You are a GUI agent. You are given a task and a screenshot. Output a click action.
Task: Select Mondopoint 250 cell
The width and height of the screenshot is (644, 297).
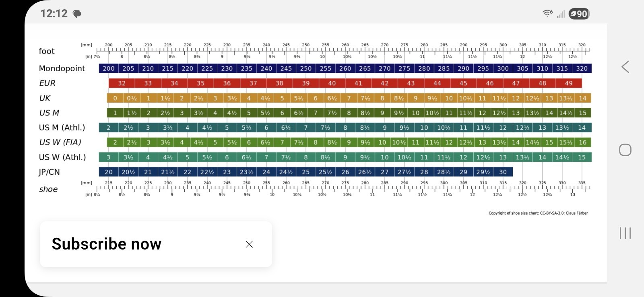point(306,68)
